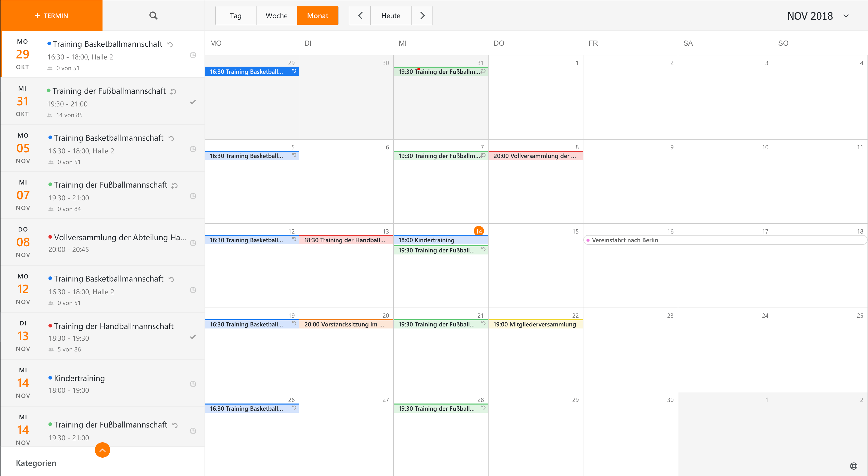The height and width of the screenshot is (476, 868).
Task: Click day number 22 in calendar
Action: tap(575, 315)
